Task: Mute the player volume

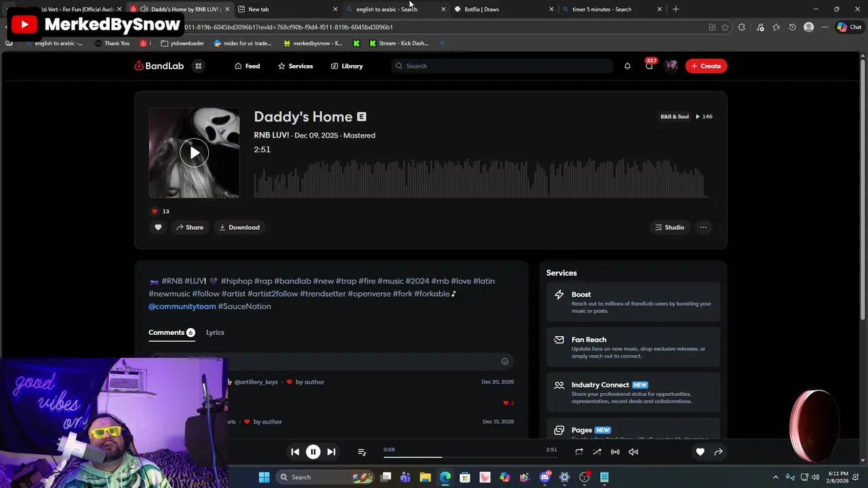Action: point(633,451)
